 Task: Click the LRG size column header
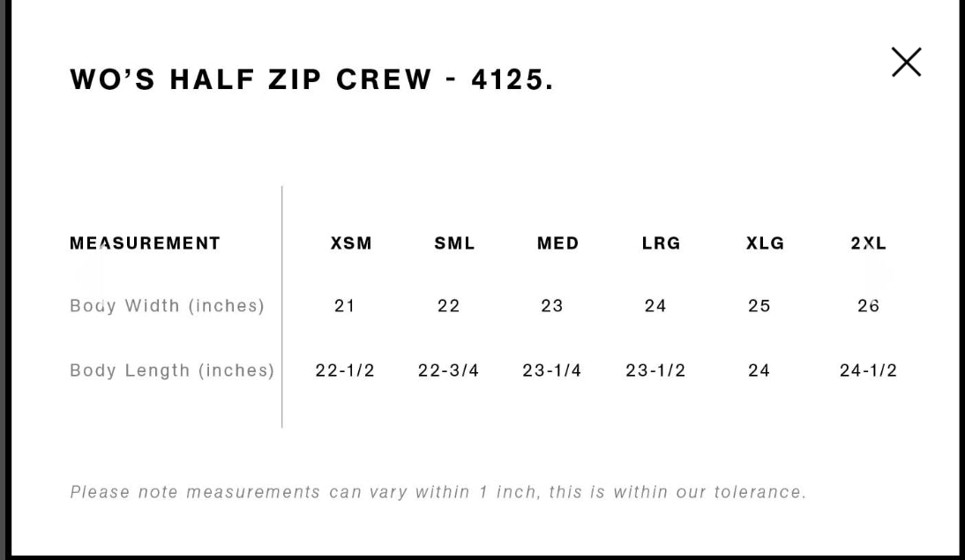click(x=661, y=243)
